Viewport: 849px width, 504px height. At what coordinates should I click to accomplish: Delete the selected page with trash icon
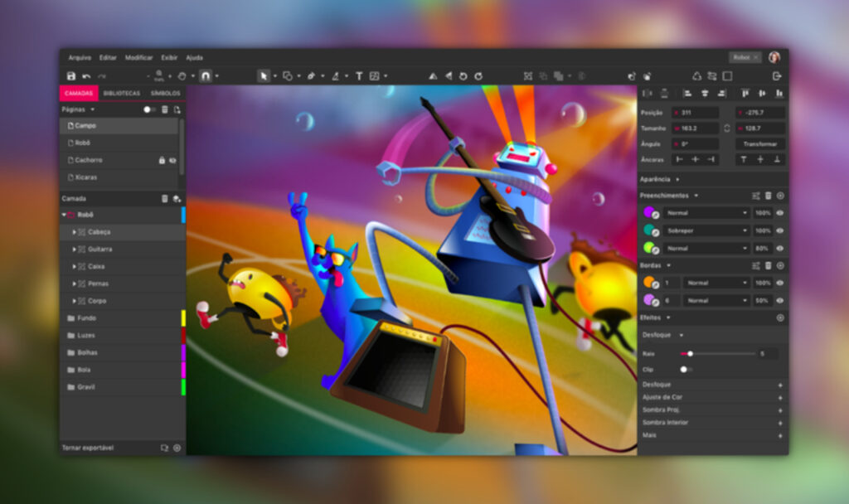tap(165, 110)
